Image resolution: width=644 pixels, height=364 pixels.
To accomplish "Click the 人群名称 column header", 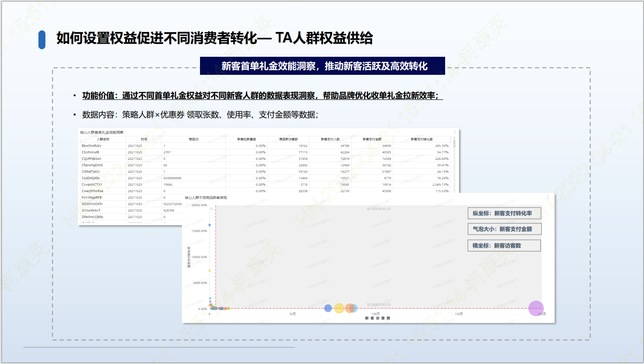I will click(x=103, y=139).
